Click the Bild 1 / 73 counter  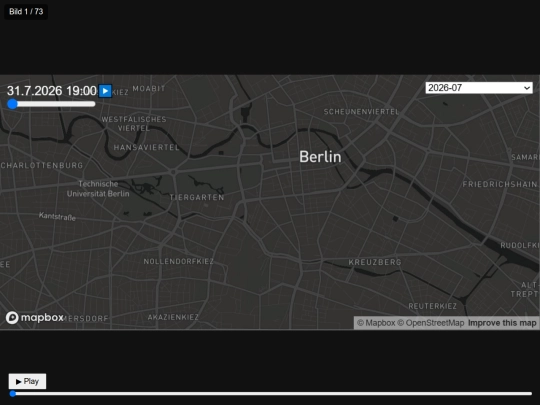point(26,12)
